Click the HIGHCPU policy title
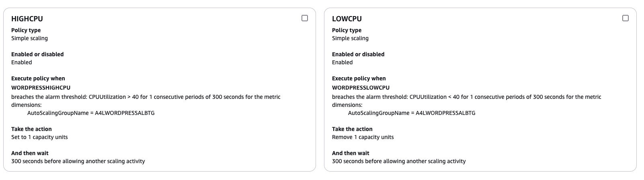 click(x=27, y=18)
